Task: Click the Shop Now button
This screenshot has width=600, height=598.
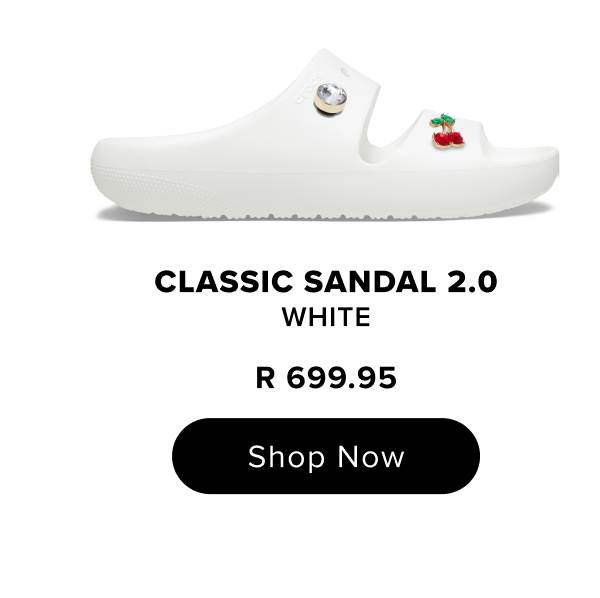Action: pos(326,456)
